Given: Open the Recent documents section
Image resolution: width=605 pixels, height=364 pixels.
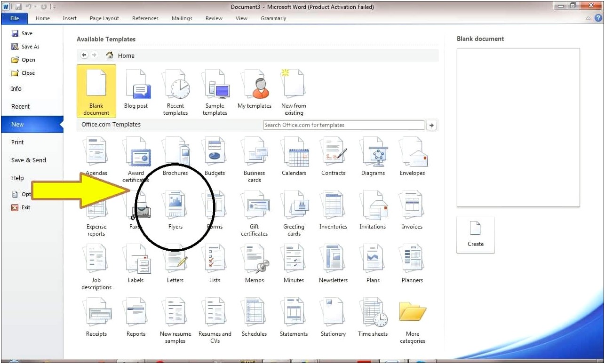Looking at the screenshot, I should 20,107.
